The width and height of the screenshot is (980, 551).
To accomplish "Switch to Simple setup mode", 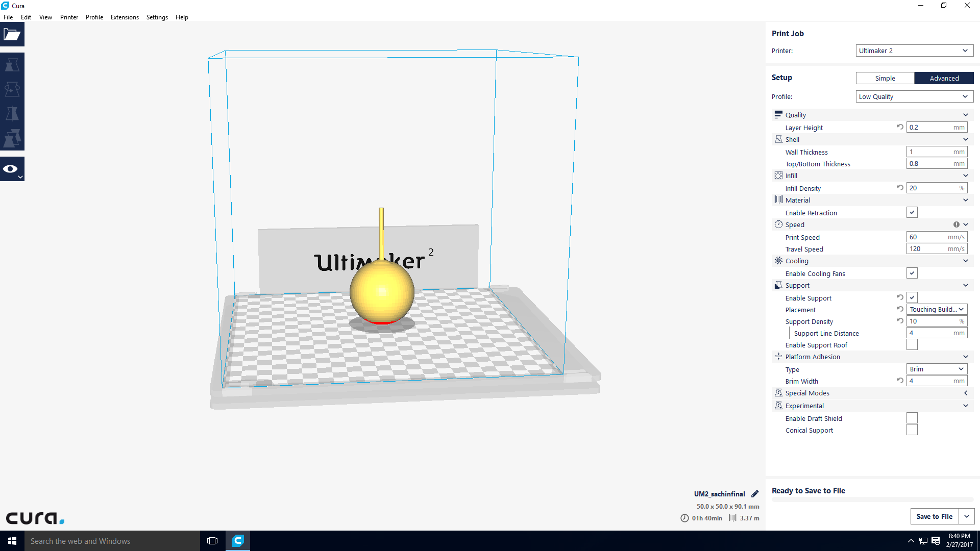I will (885, 78).
